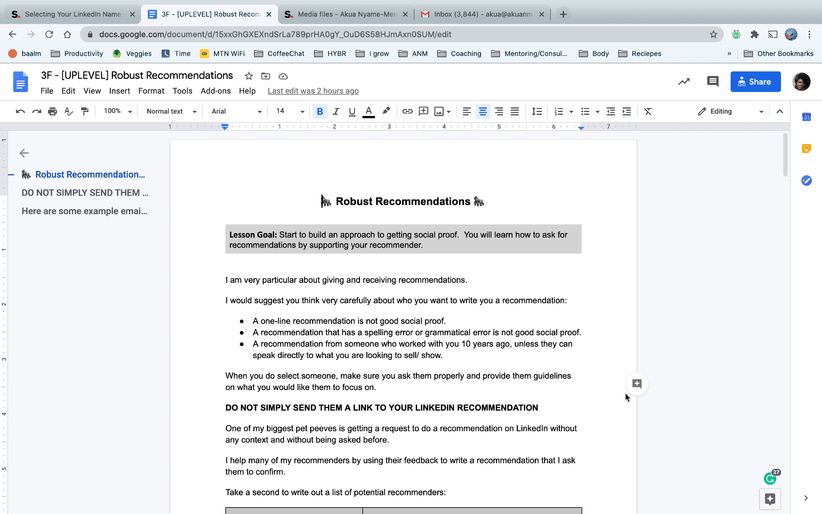Jump to DO NOT SIMPLY SEND THEM outline heading
Screen dimensions: 822x514
pyautogui.click(x=85, y=192)
